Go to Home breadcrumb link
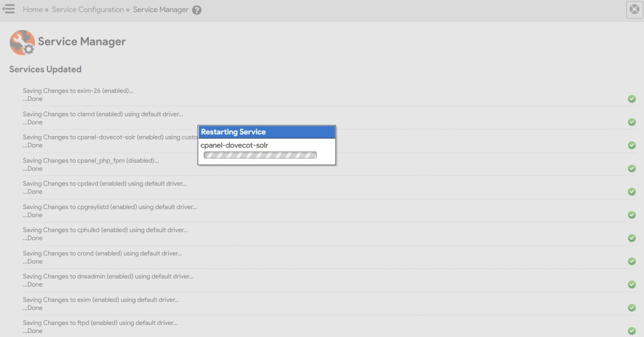This screenshot has height=337, width=644. (x=33, y=10)
